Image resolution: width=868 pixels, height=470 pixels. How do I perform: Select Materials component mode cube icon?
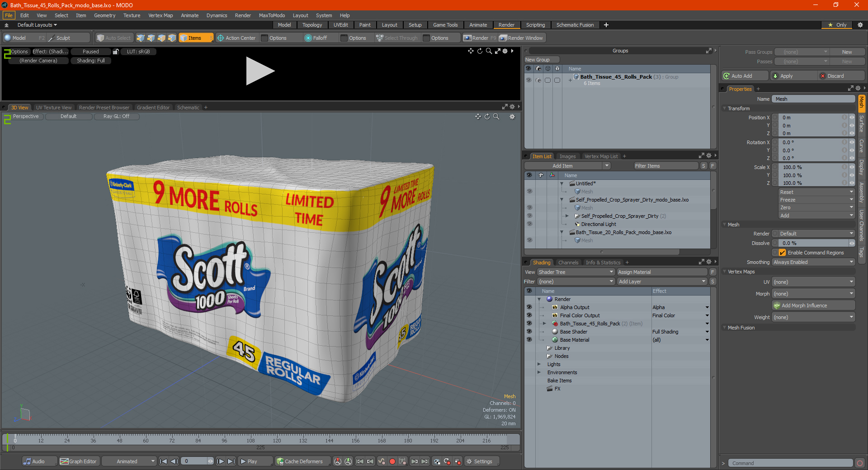click(172, 38)
